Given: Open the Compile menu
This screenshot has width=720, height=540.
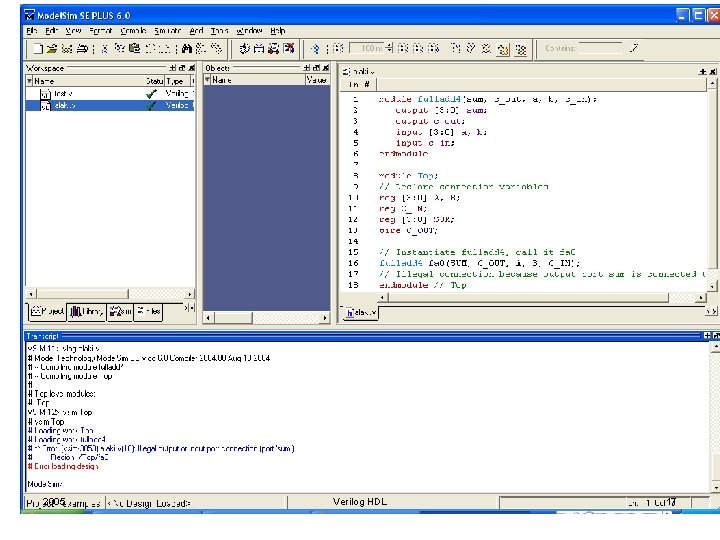Looking at the screenshot, I should 133,31.
